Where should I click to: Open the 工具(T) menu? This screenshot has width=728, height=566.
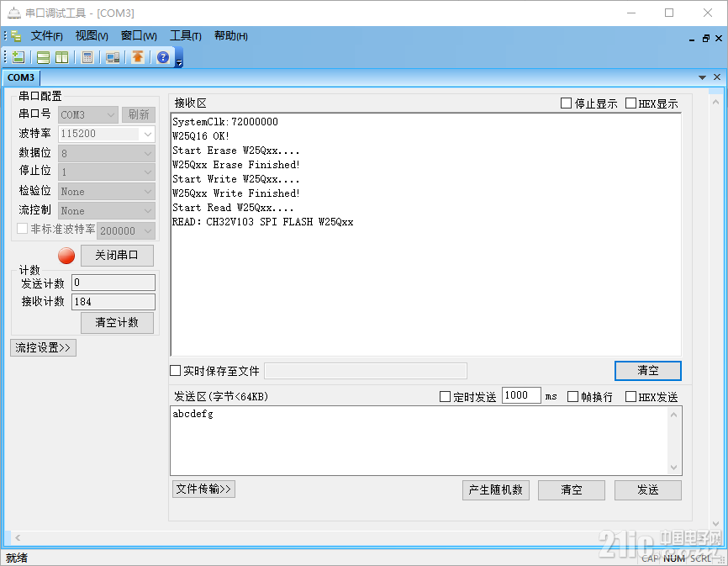coord(185,36)
